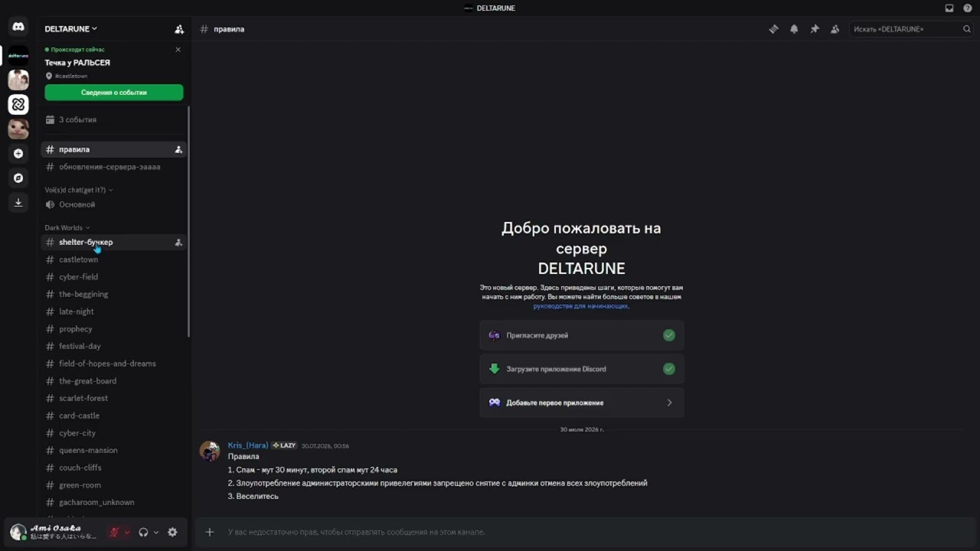Dismiss the event banner with X

(178, 50)
